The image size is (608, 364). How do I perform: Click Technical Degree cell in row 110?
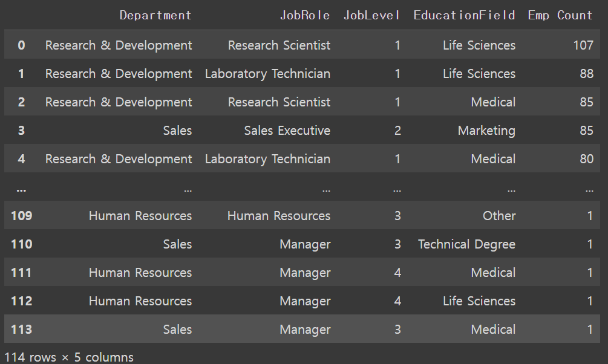pos(466,244)
